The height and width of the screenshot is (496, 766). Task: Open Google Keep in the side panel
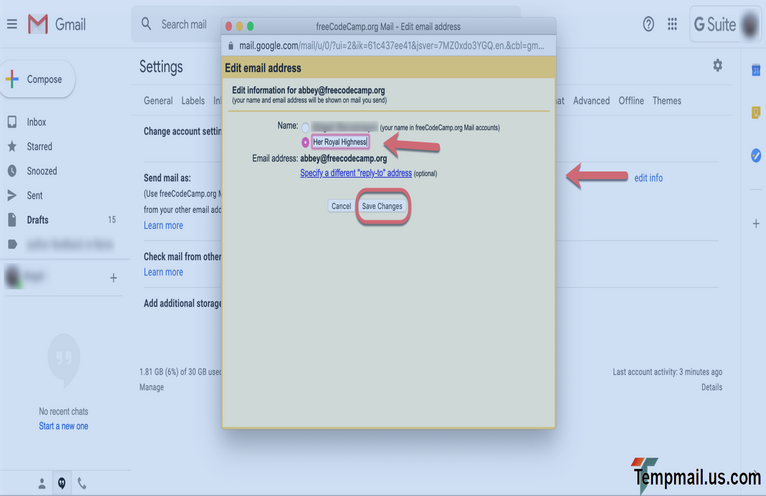tap(756, 112)
